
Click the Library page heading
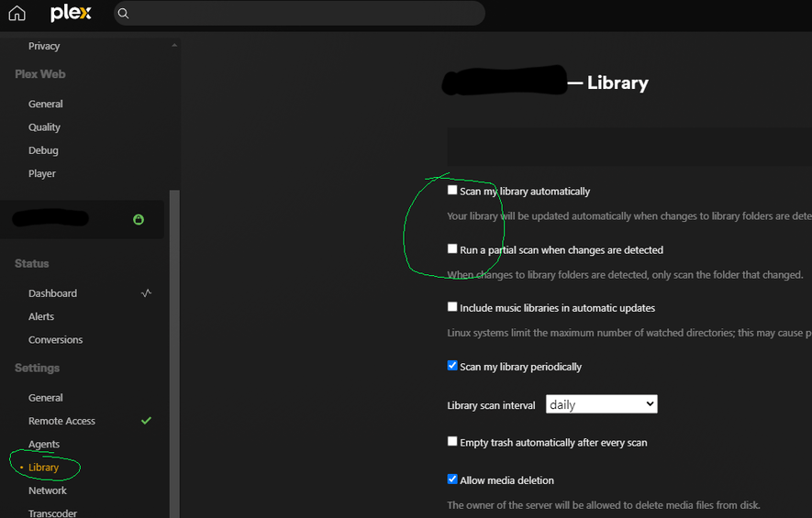[x=617, y=83]
